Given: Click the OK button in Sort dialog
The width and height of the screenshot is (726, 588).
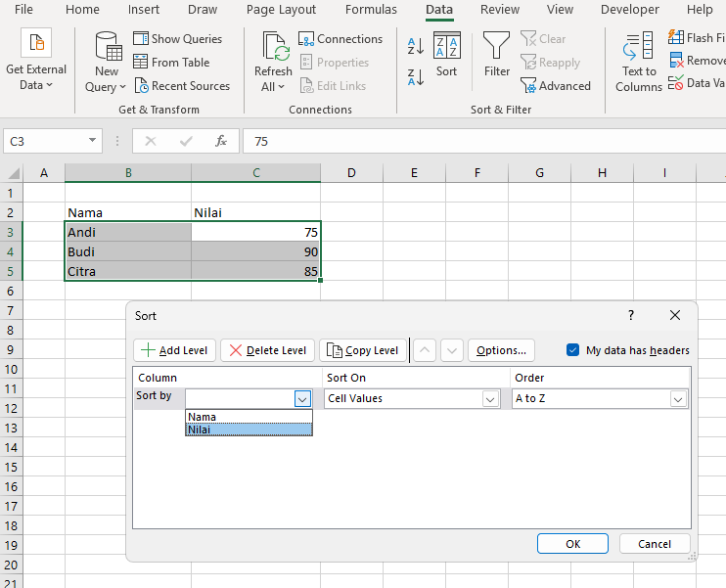Looking at the screenshot, I should click(572, 544).
